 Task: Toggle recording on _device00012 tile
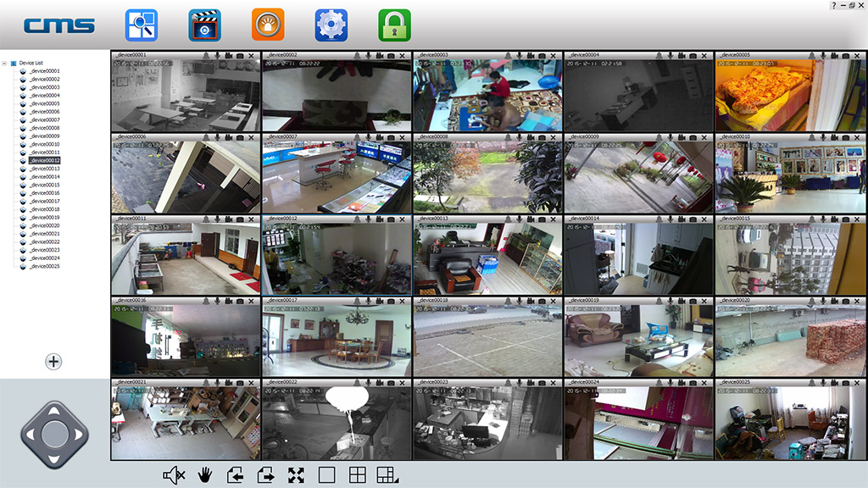379,219
